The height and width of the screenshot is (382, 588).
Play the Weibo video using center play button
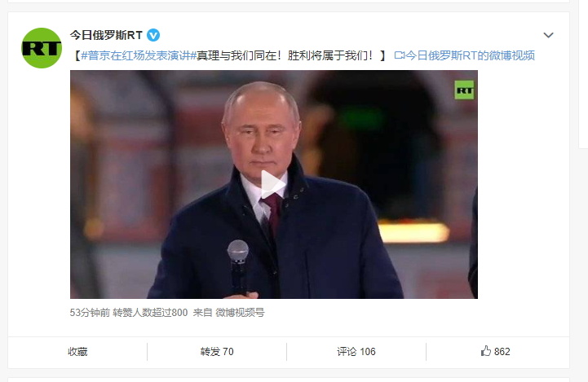pos(273,184)
